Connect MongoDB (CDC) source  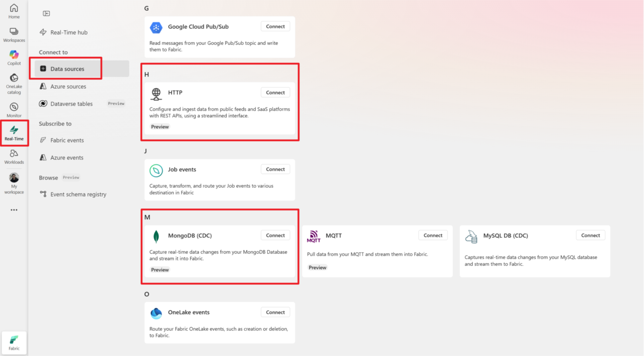tap(275, 235)
